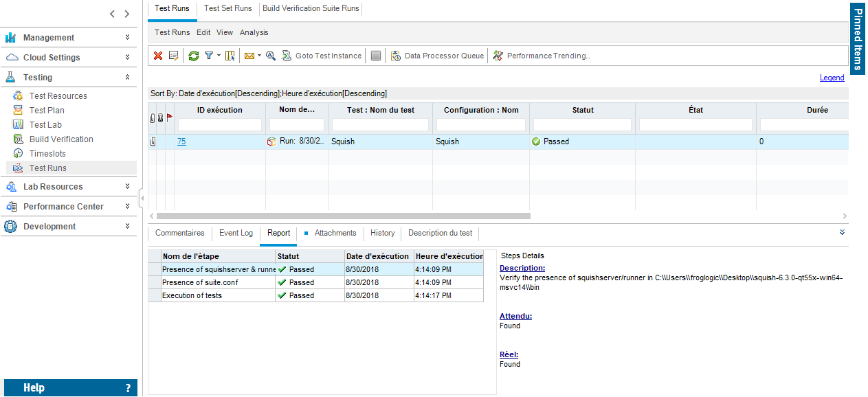Collapse the Testing sidebar section
868x397 pixels.
(127, 78)
